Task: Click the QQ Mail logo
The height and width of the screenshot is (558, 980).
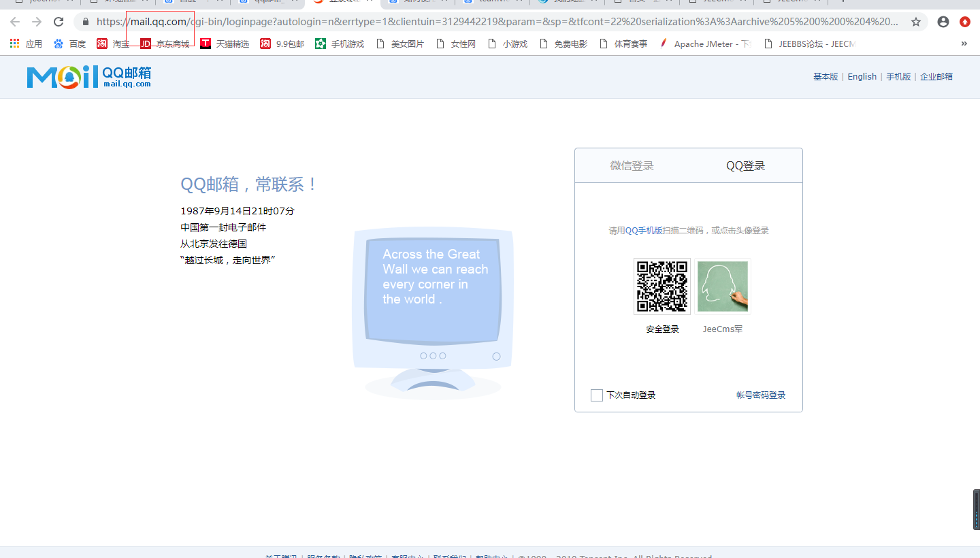Action: [89, 77]
